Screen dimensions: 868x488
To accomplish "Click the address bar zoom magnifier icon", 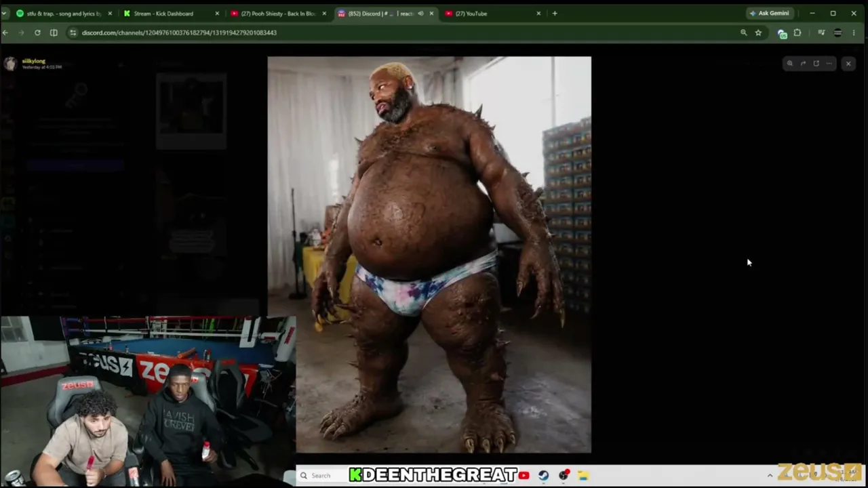I will [x=744, y=33].
